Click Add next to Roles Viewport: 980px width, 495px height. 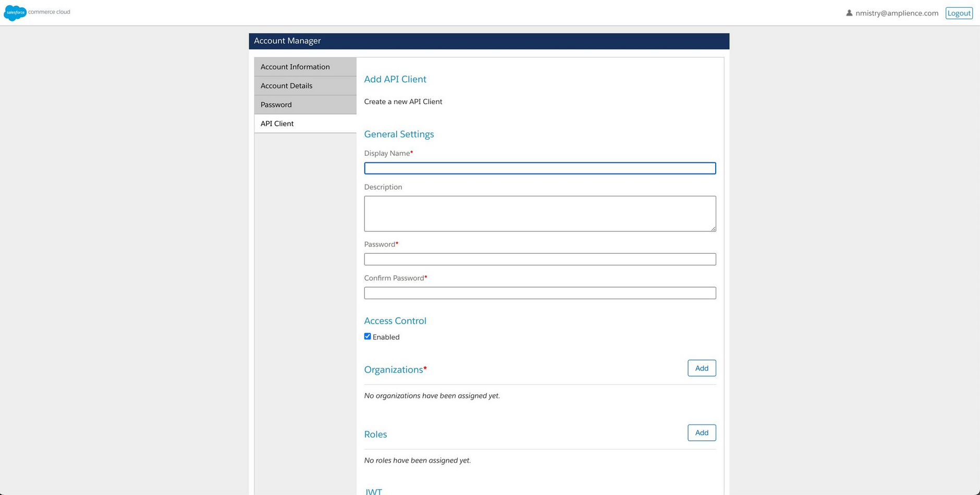[701, 433]
